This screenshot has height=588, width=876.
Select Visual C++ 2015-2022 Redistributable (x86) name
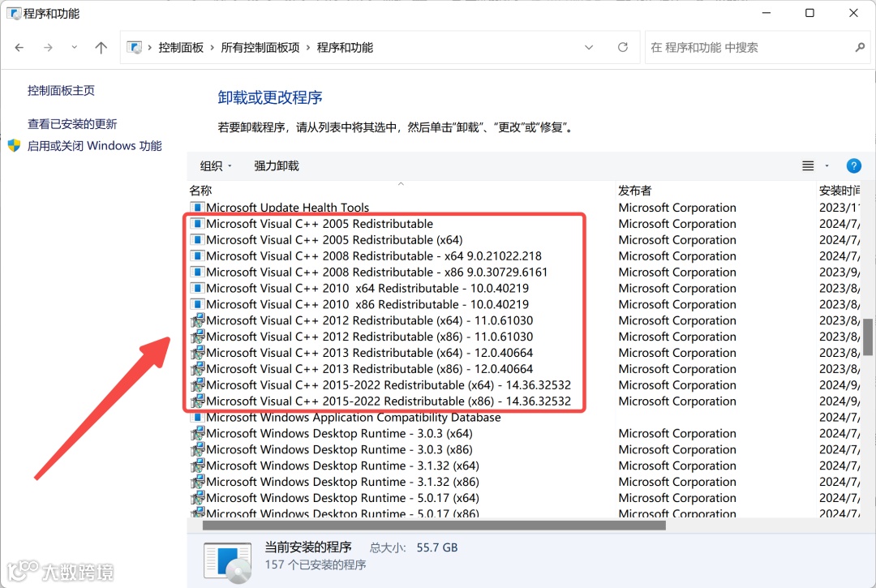coord(389,401)
